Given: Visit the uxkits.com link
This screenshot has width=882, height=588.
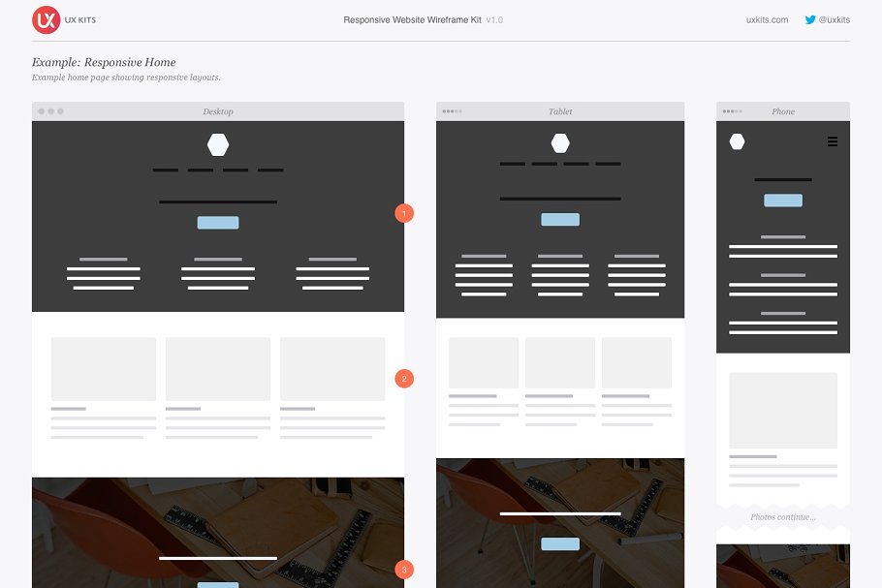Looking at the screenshot, I should point(767,18).
